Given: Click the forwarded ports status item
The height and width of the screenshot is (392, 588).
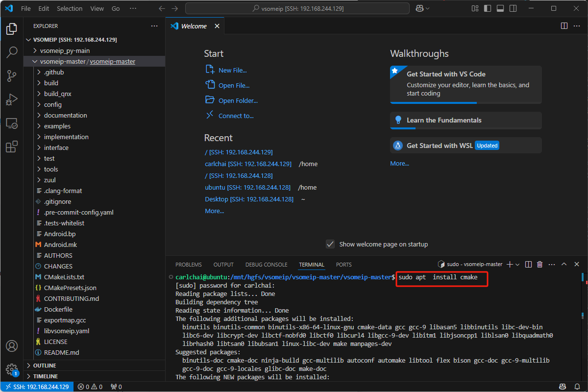Looking at the screenshot, I should click(x=116, y=387).
